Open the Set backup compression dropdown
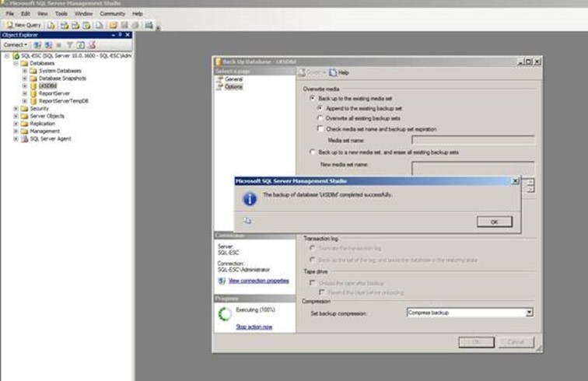This screenshot has height=381, width=588. coord(529,313)
